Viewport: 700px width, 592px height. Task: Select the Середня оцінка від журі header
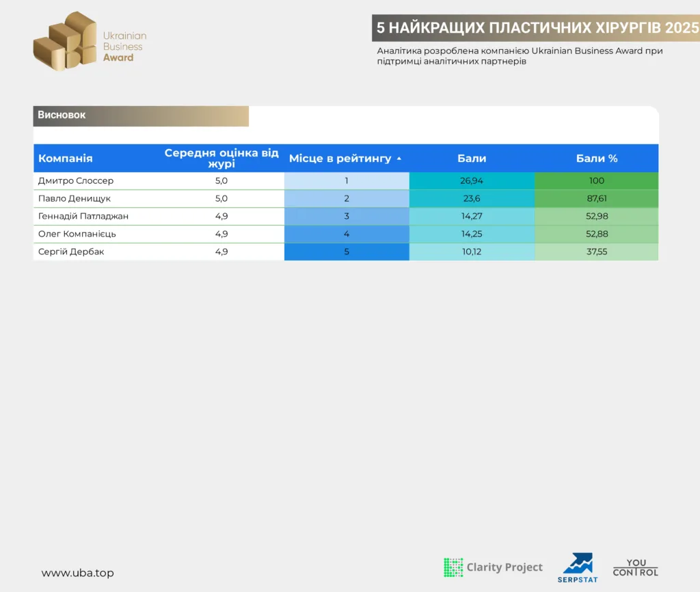[221, 158]
